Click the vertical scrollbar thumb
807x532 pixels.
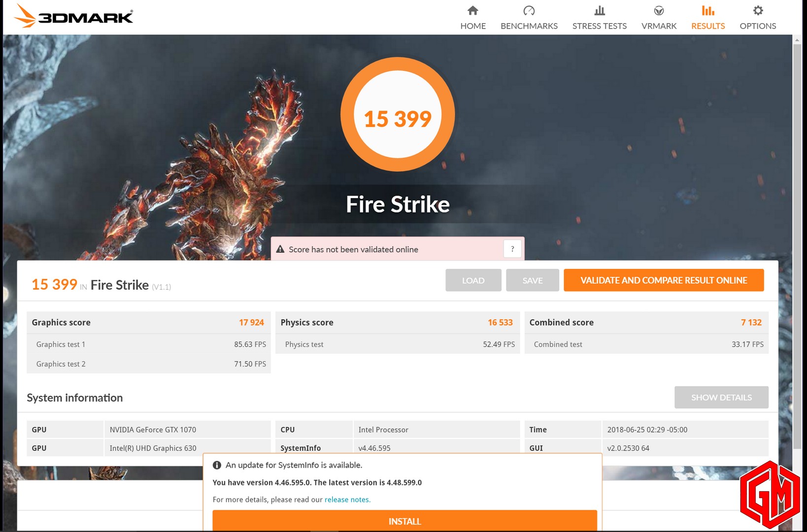tap(797, 246)
